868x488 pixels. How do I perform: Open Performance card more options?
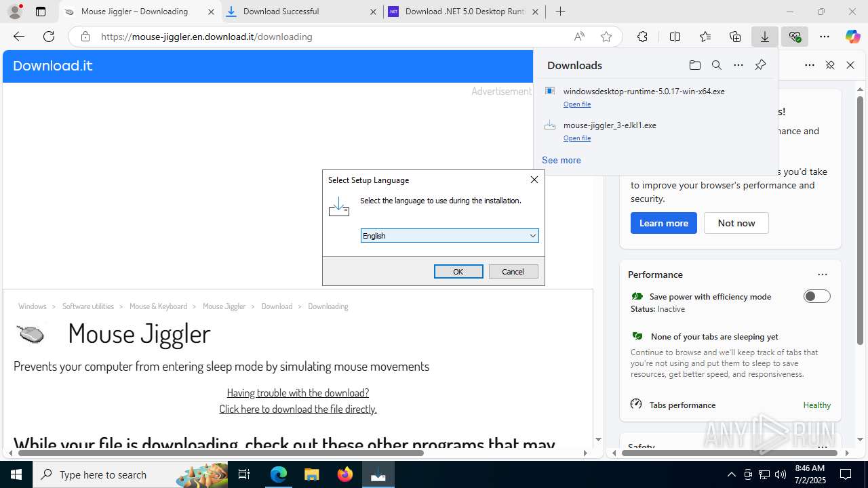point(823,274)
